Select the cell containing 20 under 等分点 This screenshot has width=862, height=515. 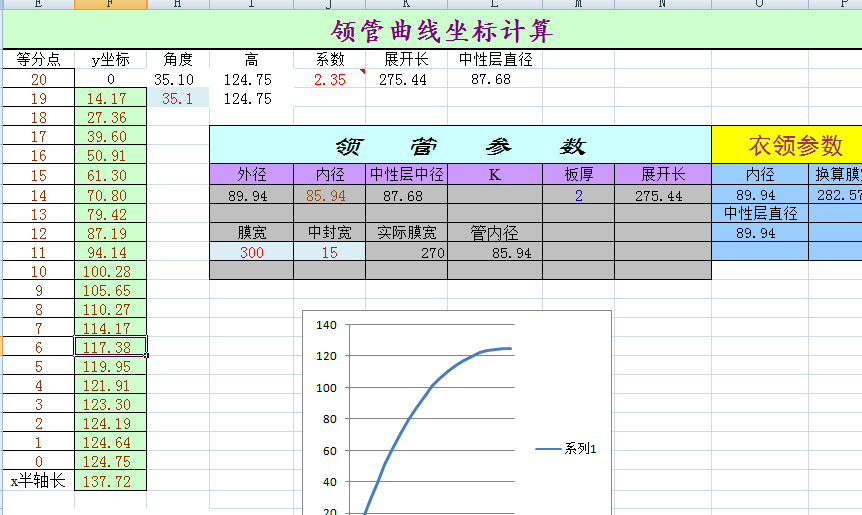38,79
